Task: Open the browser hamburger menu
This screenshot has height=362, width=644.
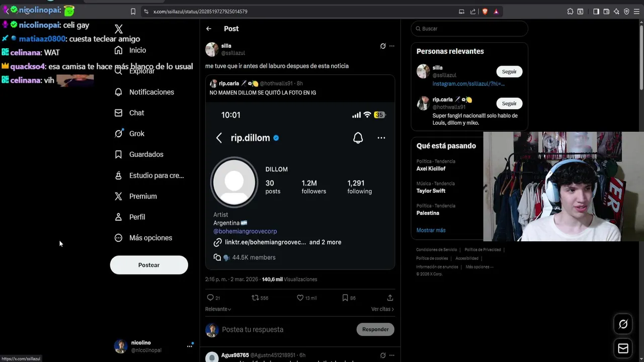Action: click(x=637, y=12)
